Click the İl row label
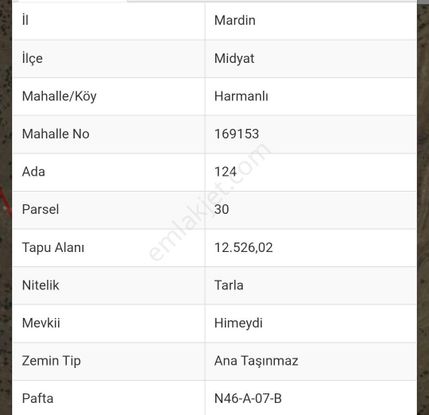 click(x=25, y=21)
